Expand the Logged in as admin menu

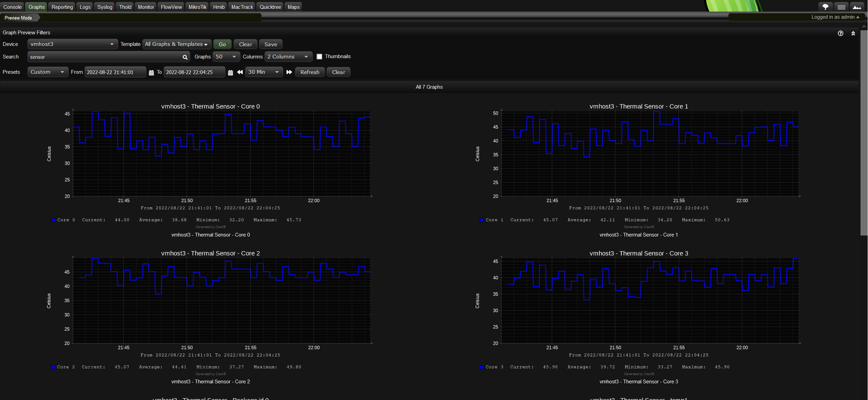click(x=835, y=17)
